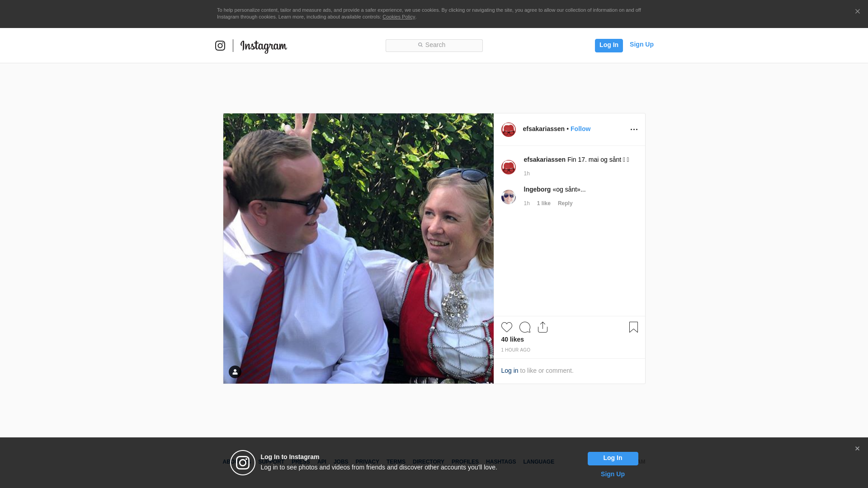Image resolution: width=868 pixels, height=488 pixels.
Task: Click the Log In button in header
Action: click(x=609, y=45)
